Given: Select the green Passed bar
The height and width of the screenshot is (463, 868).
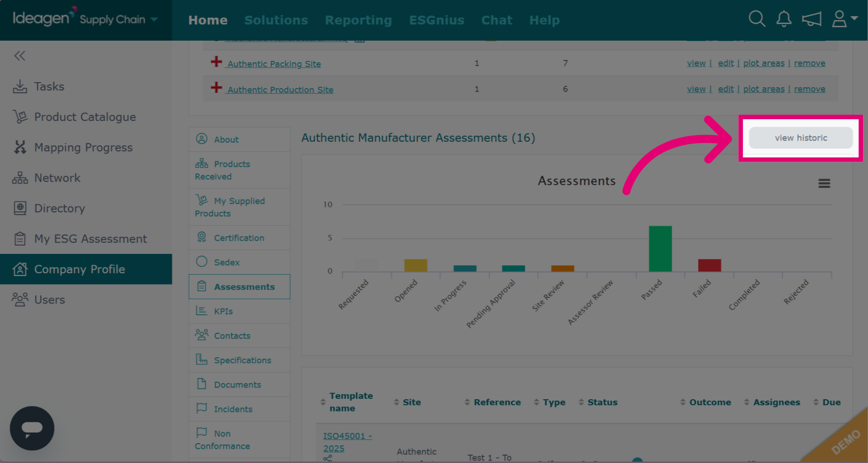Looking at the screenshot, I should 660,248.
